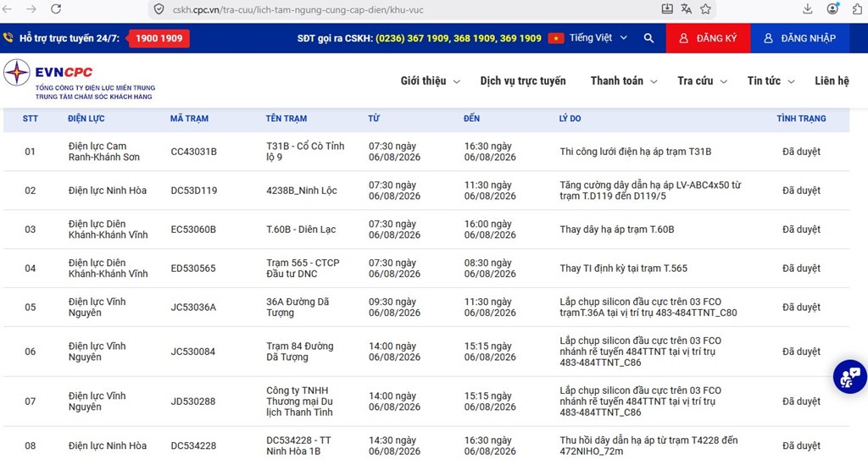Expand the Giới thiệu menu
Viewport: 868px width, 460px height.
click(430, 80)
